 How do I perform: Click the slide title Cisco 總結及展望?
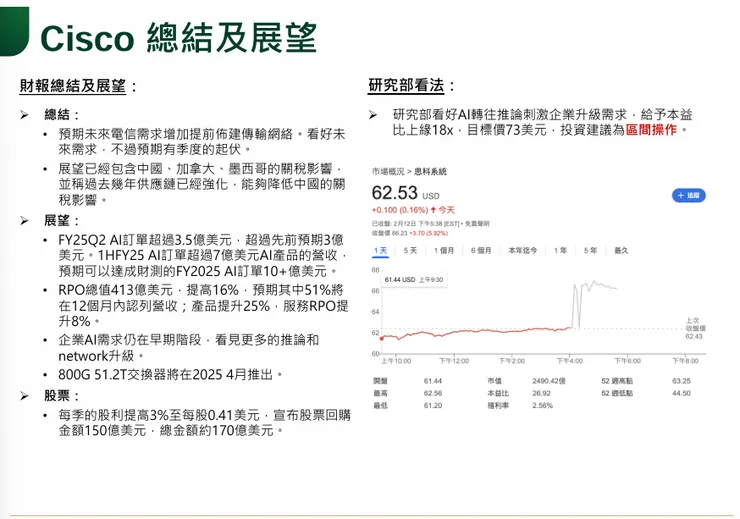click(x=178, y=38)
